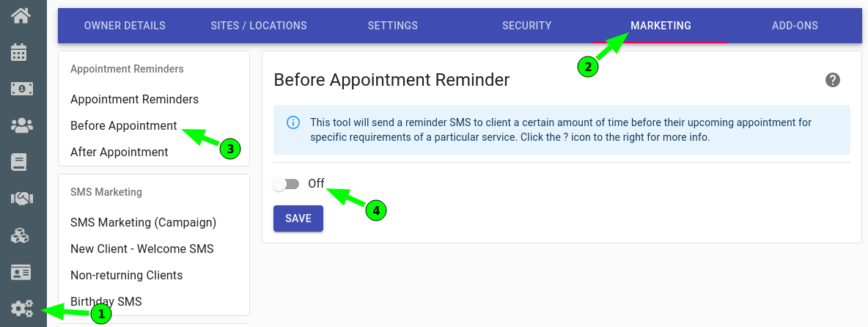Open the settings gears icon
The width and height of the screenshot is (868, 327).
[x=22, y=308]
